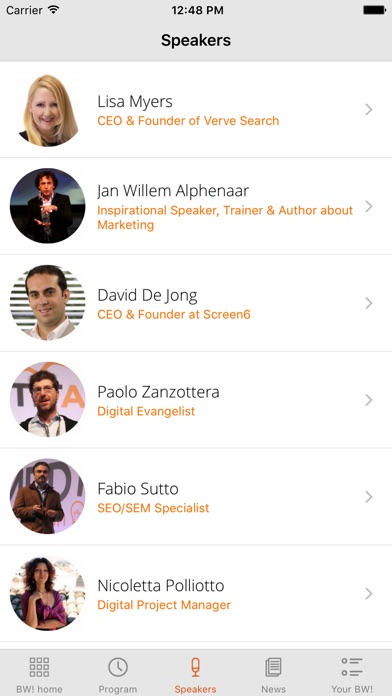
Task: Tap the Program clock icon
Action: (118, 667)
